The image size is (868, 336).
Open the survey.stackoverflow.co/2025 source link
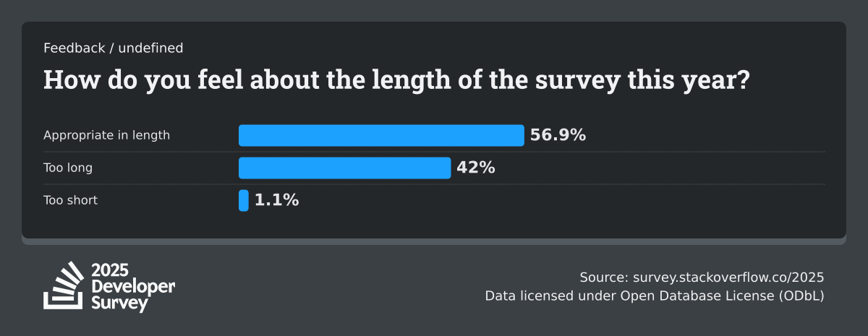click(728, 277)
